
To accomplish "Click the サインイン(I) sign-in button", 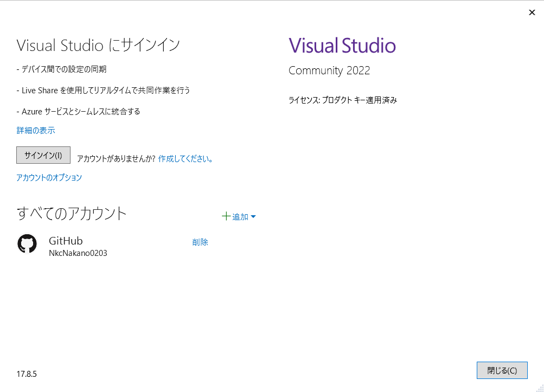I will 43,155.
